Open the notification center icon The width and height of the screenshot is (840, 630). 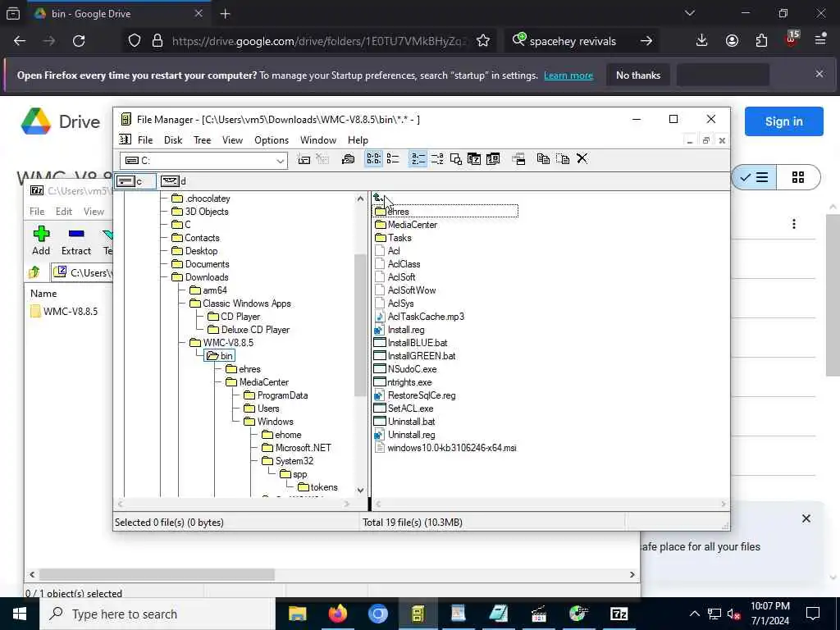(x=813, y=614)
